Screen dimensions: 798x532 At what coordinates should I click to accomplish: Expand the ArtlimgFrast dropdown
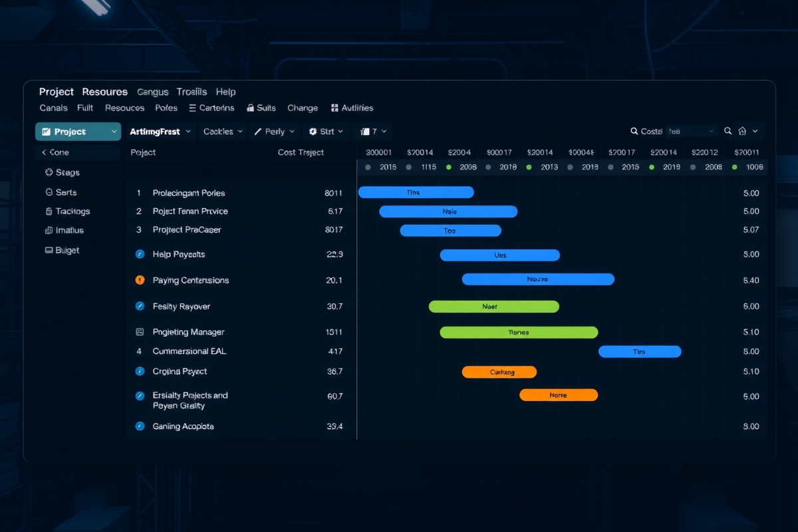160,132
